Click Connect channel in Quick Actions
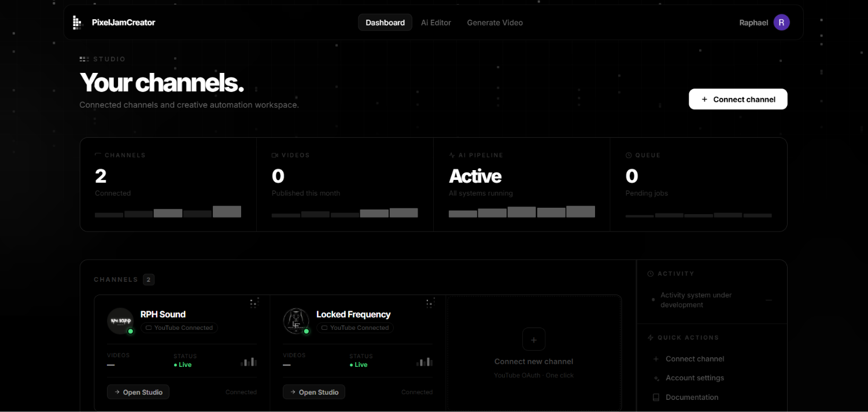 (x=695, y=359)
